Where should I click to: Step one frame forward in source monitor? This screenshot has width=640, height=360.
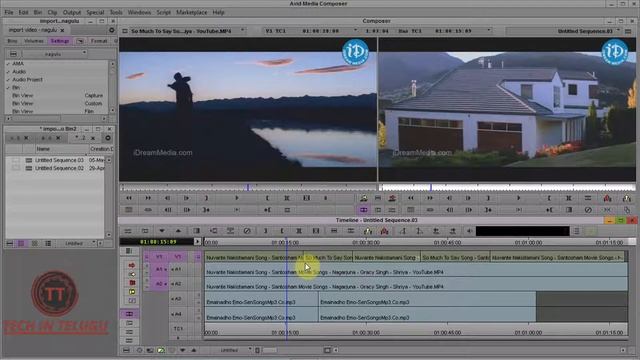point(187,198)
